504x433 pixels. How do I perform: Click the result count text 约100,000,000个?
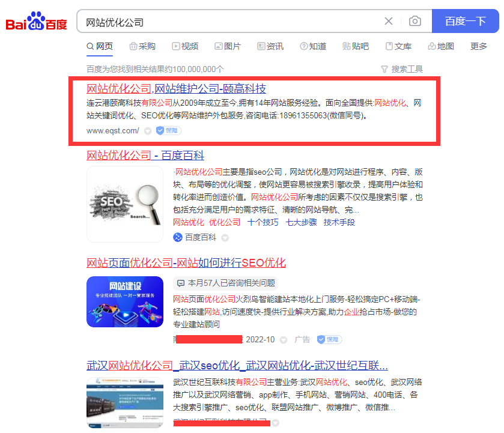(194, 69)
